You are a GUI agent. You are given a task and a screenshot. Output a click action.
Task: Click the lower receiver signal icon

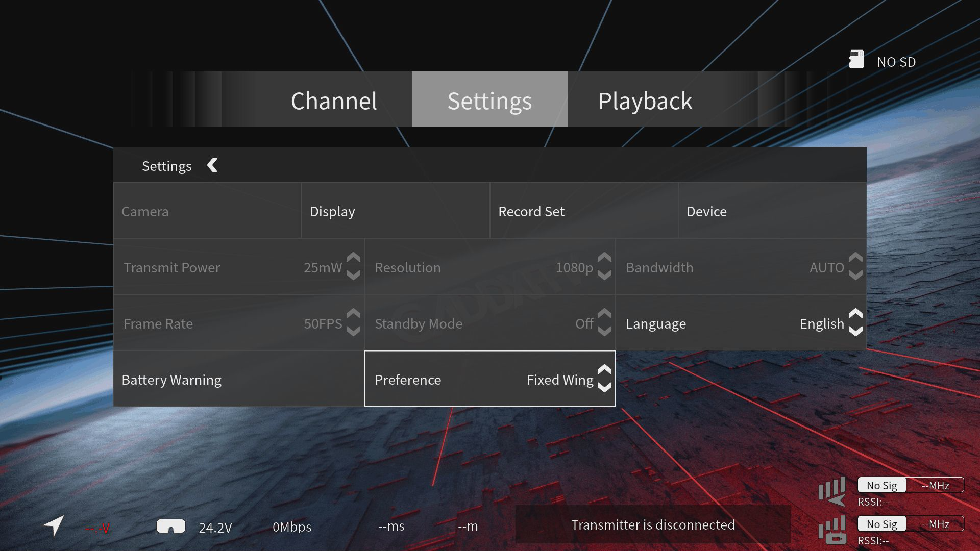(x=832, y=530)
